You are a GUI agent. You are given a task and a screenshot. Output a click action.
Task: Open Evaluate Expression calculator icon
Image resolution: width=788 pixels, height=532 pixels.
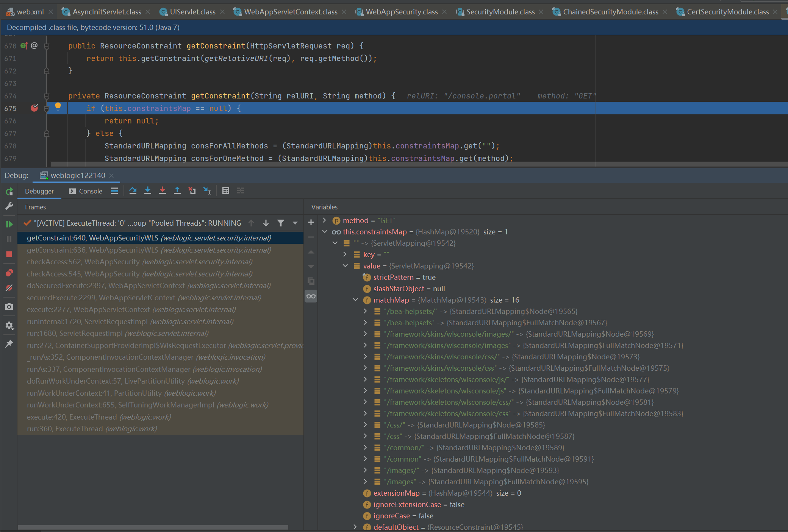[x=226, y=191]
